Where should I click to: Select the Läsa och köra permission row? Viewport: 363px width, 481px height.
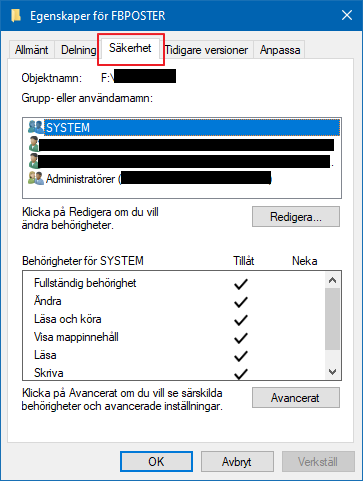click(173, 319)
